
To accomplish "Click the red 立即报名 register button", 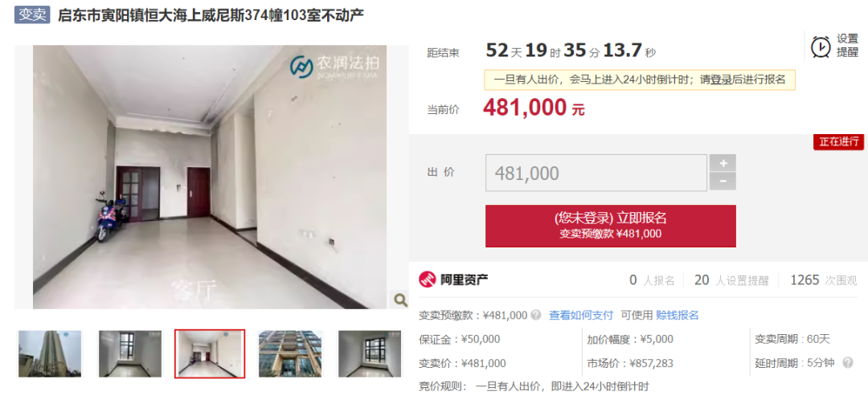I will coord(611,226).
